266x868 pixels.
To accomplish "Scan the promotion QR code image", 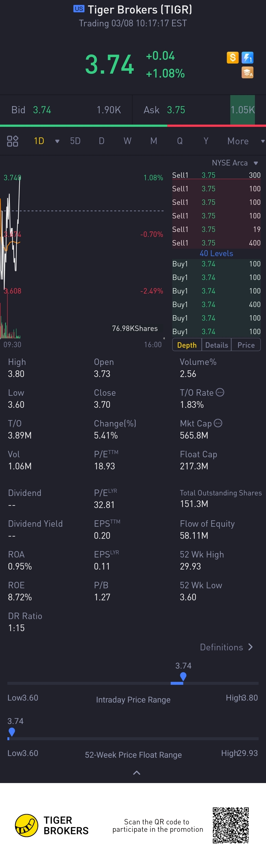I will pyautogui.click(x=231, y=825).
